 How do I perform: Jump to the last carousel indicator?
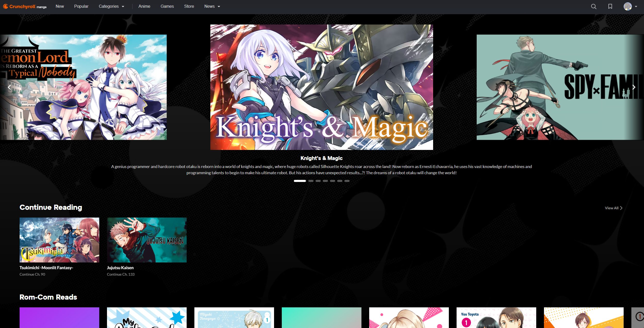[x=347, y=181]
